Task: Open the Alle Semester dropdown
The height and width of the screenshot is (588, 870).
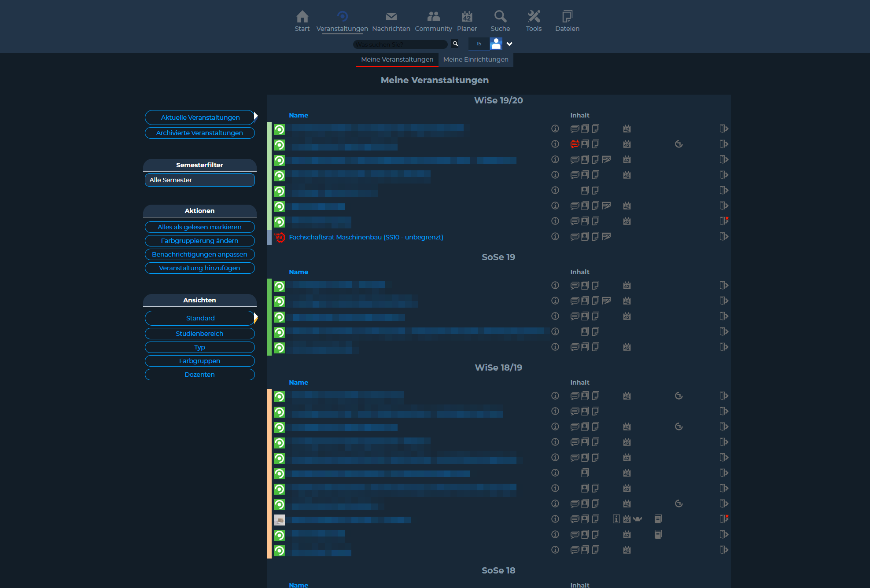Action: 199,180
